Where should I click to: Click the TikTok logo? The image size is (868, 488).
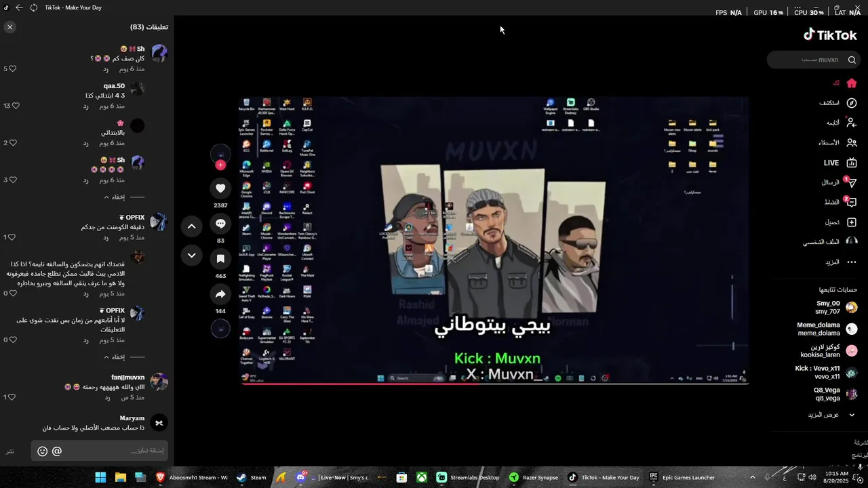point(830,35)
